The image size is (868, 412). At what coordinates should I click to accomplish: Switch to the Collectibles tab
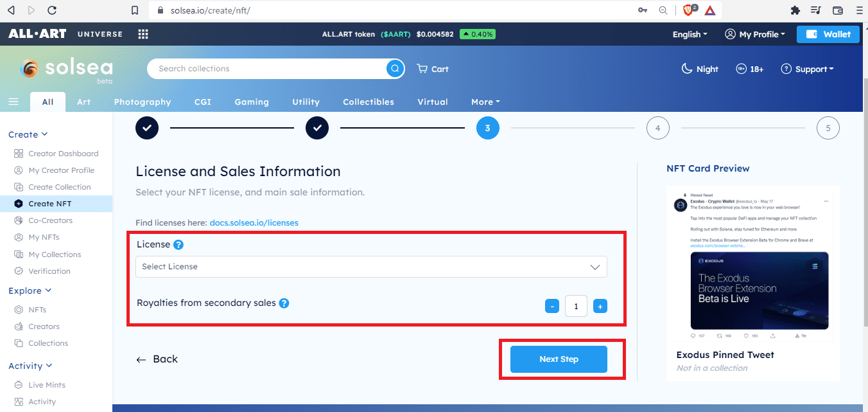[x=369, y=102]
